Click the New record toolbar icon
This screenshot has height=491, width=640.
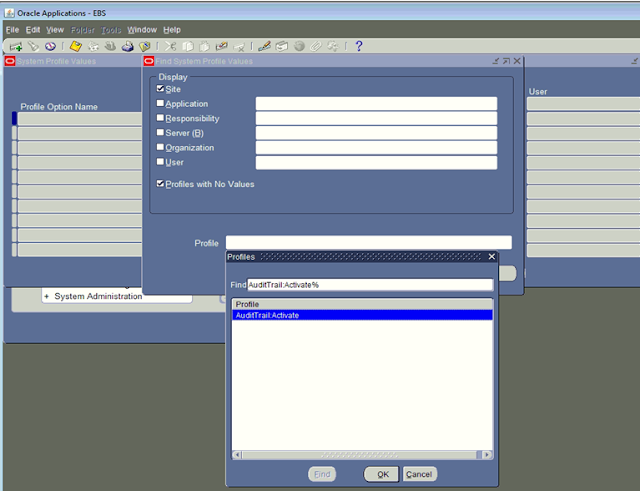[x=16, y=46]
